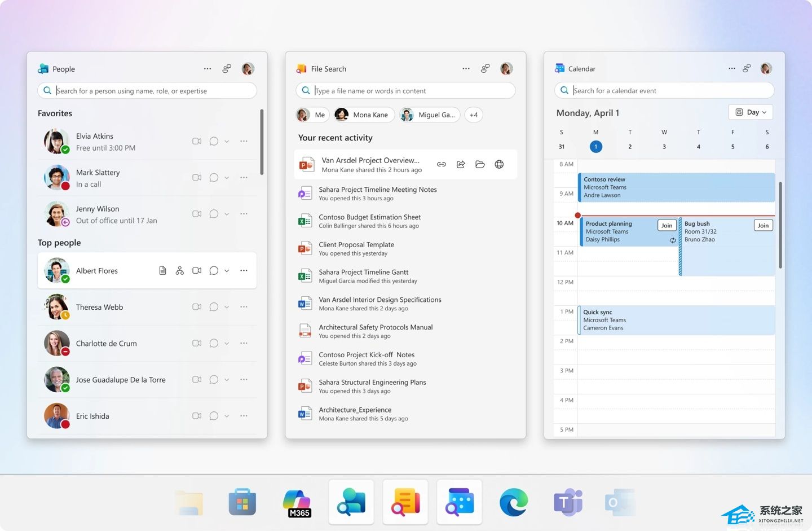
Task: Share the Van Arsdel Project Overview file
Action: (x=461, y=165)
